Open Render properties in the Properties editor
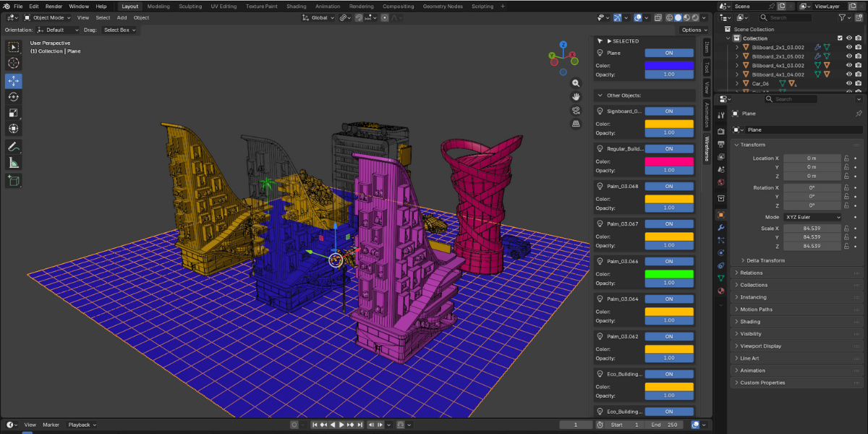The width and height of the screenshot is (868, 434). pyautogui.click(x=720, y=131)
